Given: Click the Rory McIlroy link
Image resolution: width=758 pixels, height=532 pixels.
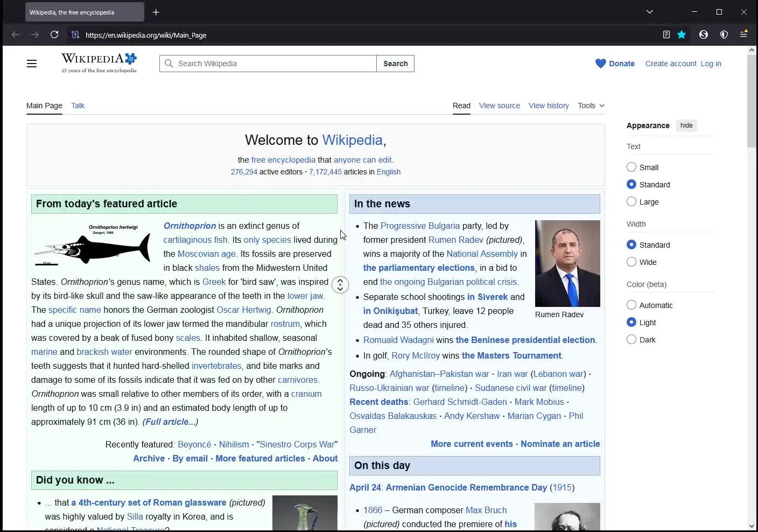Looking at the screenshot, I should [x=416, y=355].
